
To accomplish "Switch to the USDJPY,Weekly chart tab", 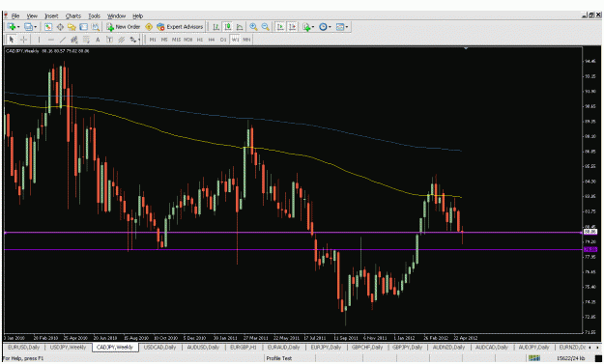I will click(69, 348).
